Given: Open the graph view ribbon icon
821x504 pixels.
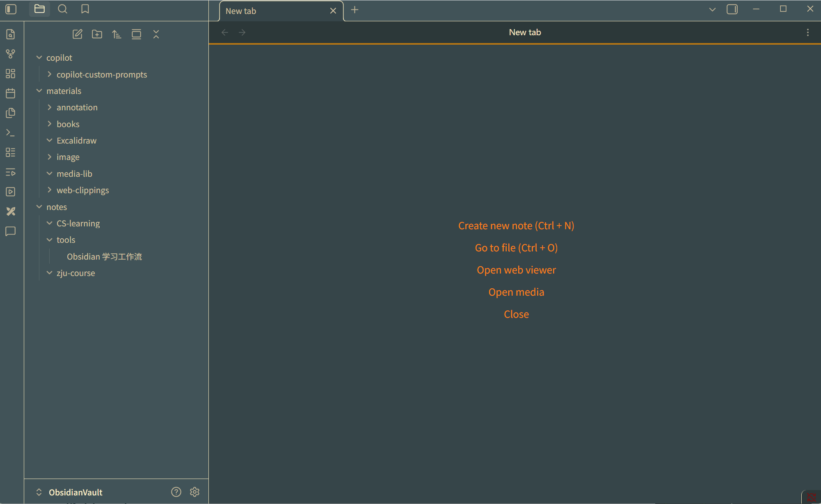Looking at the screenshot, I should 11,54.
